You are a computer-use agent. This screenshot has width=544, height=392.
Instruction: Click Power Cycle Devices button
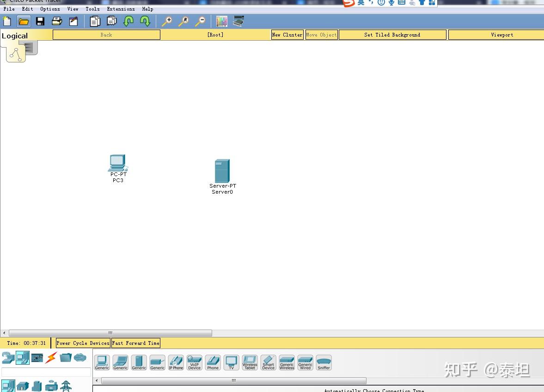[x=83, y=343]
